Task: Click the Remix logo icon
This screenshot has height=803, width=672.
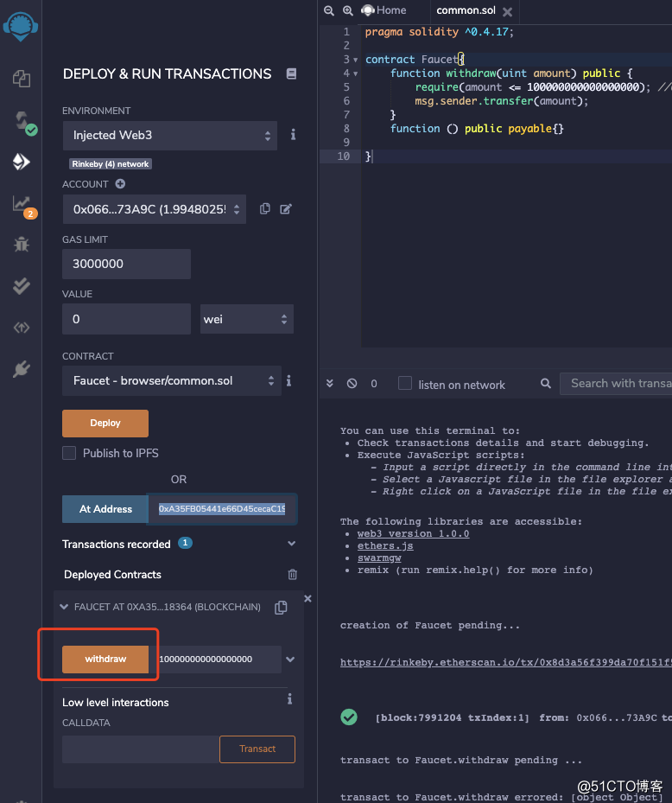Action: coord(21,26)
